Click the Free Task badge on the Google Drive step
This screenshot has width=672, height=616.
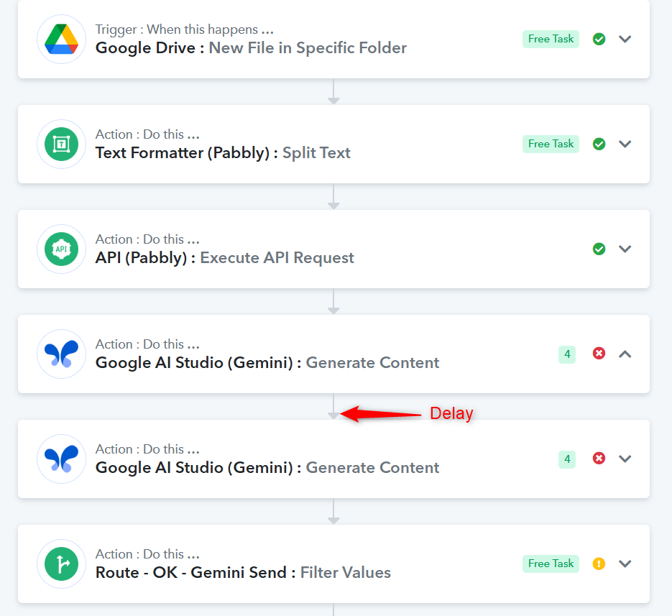click(x=551, y=39)
